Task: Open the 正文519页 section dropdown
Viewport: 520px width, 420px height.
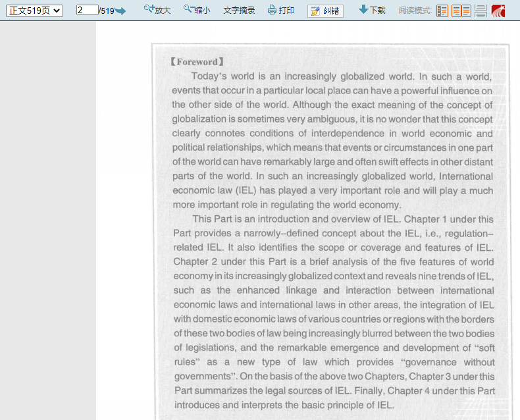Action: [x=34, y=11]
